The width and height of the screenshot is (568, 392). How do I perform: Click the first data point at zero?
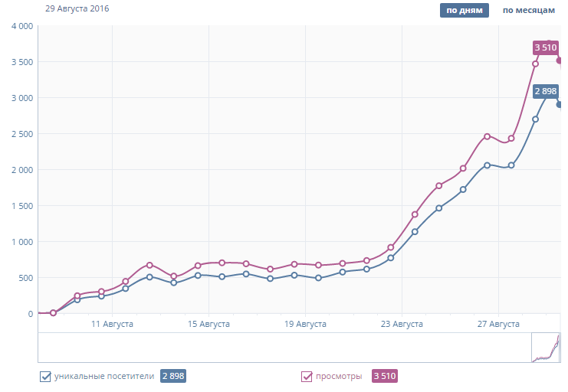(x=53, y=312)
